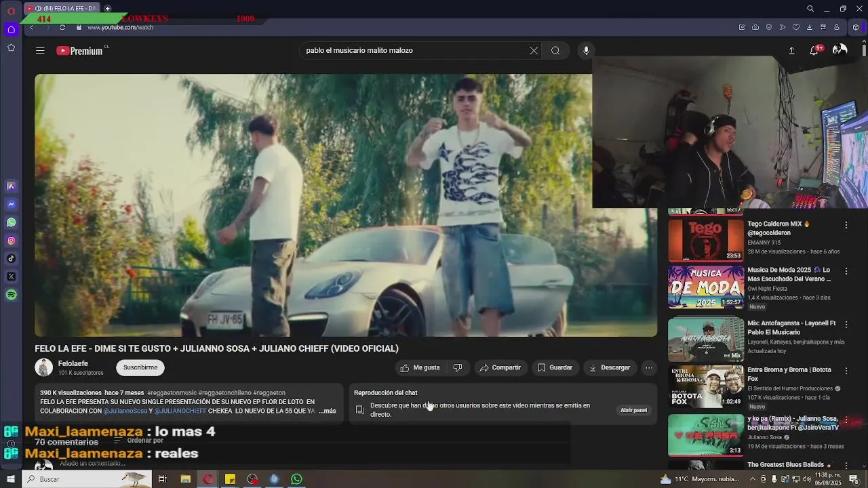Open options for Entre Broma y Broma
The width and height of the screenshot is (868, 488).
846,371
